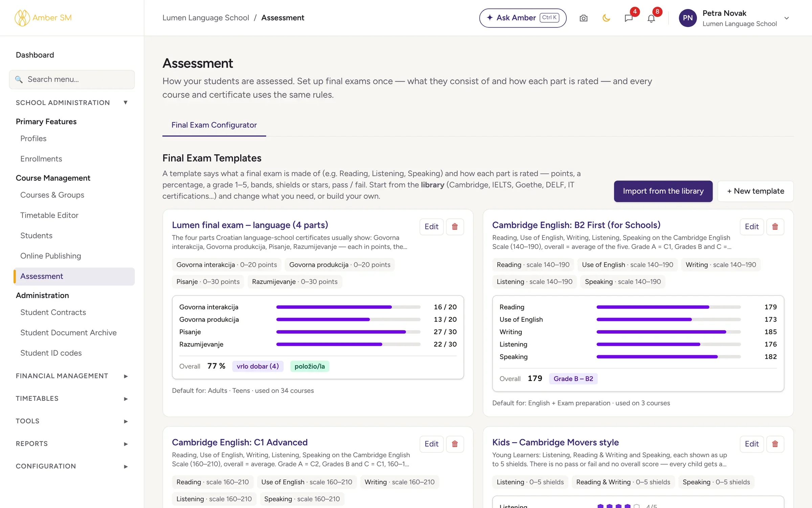Viewport: 812px width, 508px height.
Task: Expand the Financial Management section
Action: click(72, 376)
